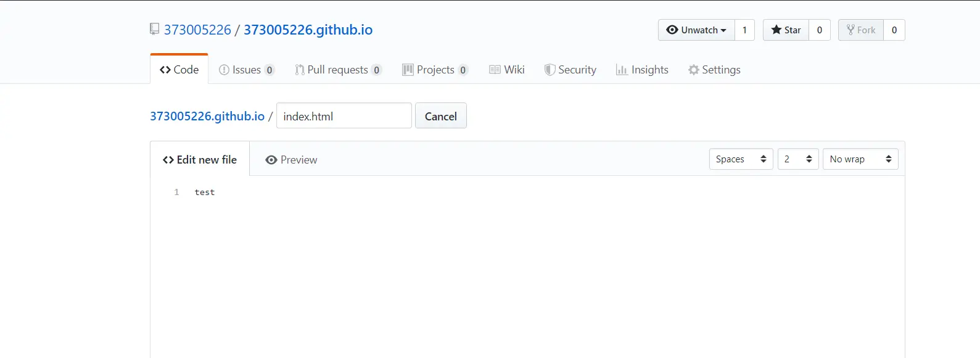
Task: Click the repository book icon
Action: [x=154, y=29]
